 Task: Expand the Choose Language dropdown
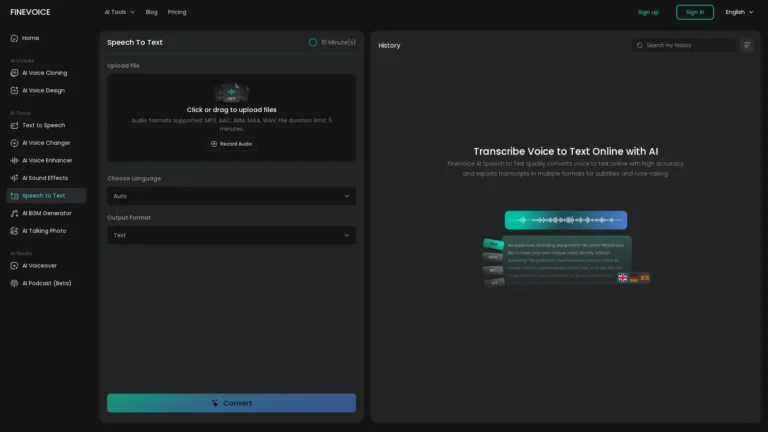[x=231, y=196]
